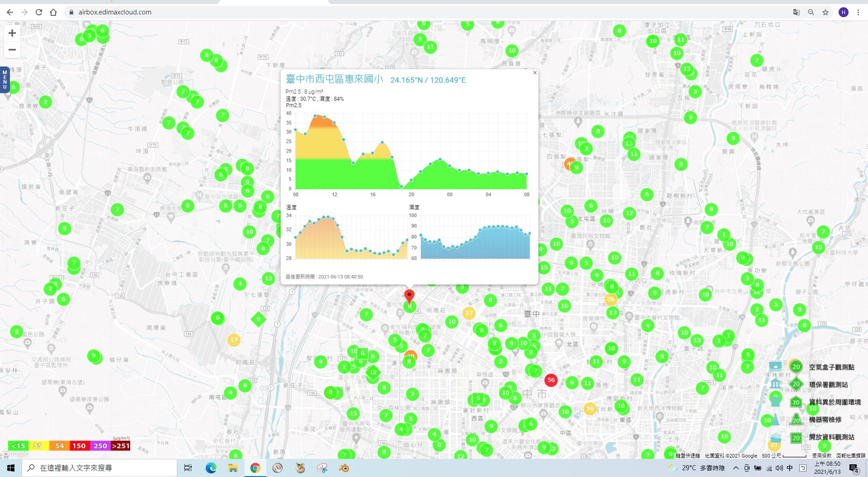Click the 機器需檢修 legend label
This screenshot has width=868, height=477.
tap(825, 420)
